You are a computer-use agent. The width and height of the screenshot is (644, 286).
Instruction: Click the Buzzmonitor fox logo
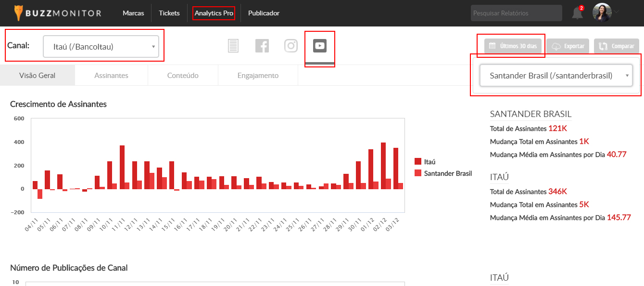point(18,13)
